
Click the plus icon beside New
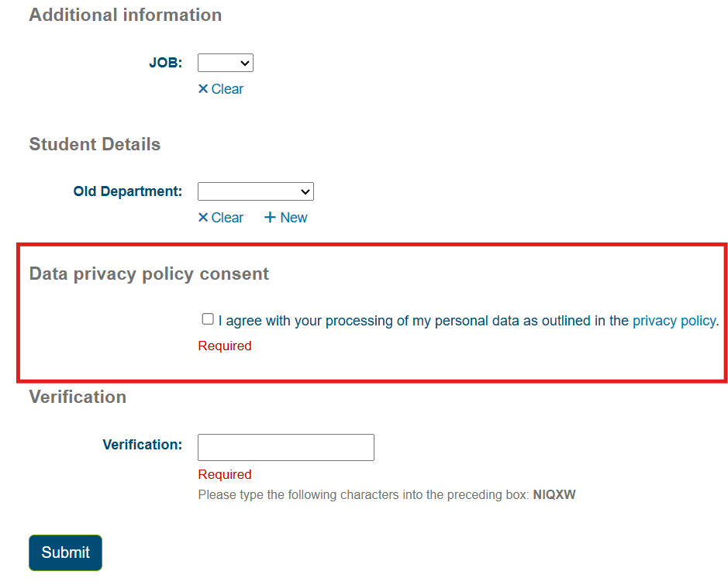[x=270, y=218]
